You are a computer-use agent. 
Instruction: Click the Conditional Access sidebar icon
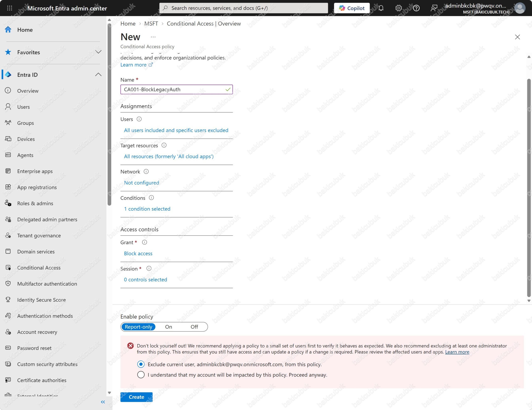click(8, 268)
